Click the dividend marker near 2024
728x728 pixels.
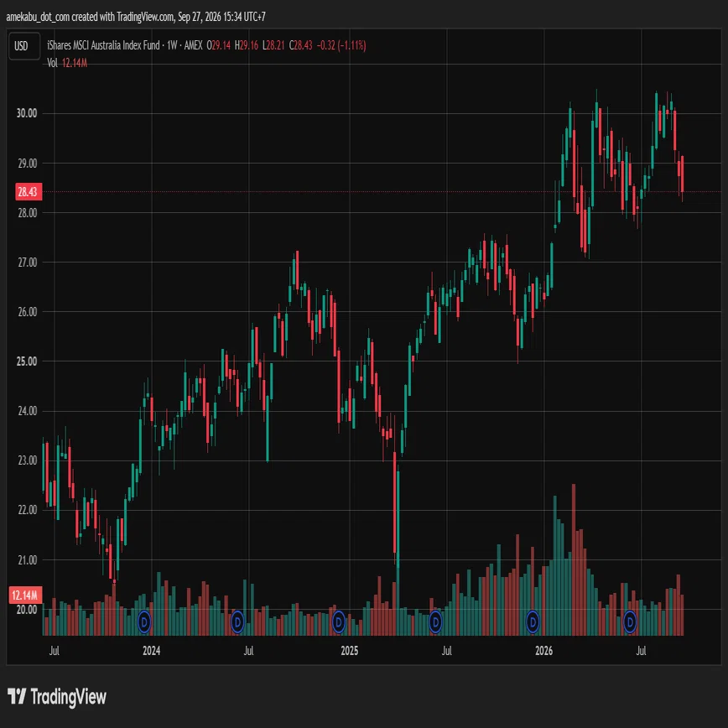tap(144, 621)
